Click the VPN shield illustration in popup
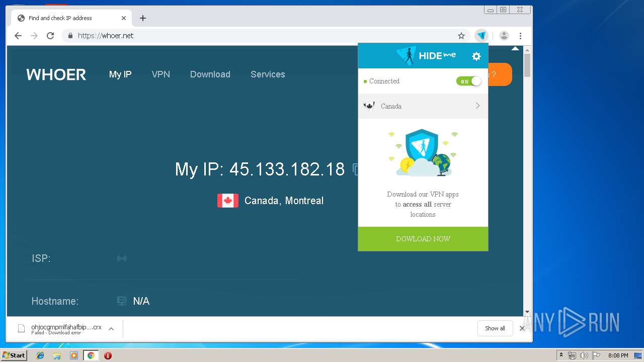This screenshot has width=644, height=362. click(x=423, y=153)
